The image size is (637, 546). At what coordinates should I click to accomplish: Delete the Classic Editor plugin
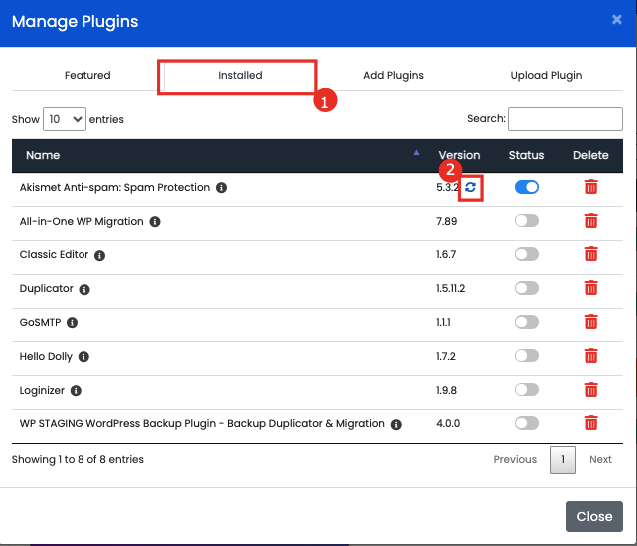tap(591, 254)
